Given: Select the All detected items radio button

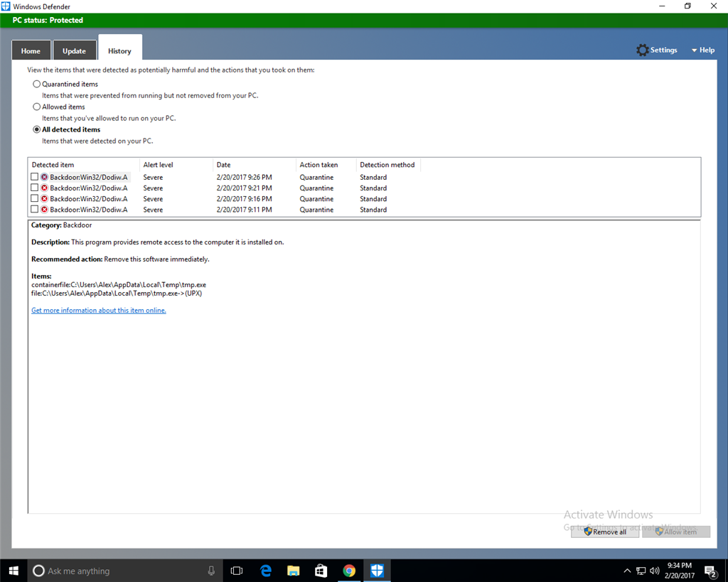Looking at the screenshot, I should pyautogui.click(x=37, y=129).
